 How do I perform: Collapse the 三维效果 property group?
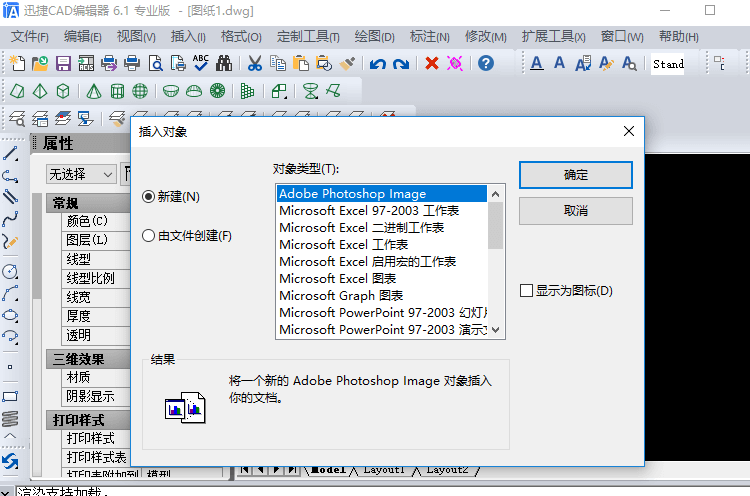[88, 359]
